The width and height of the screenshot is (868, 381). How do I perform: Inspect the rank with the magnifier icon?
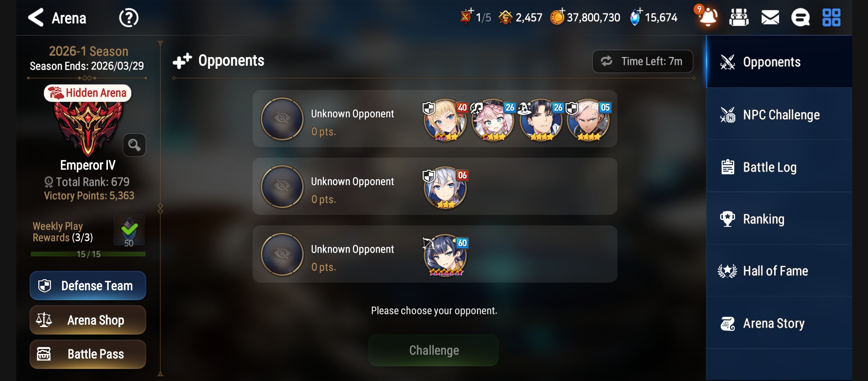point(134,145)
